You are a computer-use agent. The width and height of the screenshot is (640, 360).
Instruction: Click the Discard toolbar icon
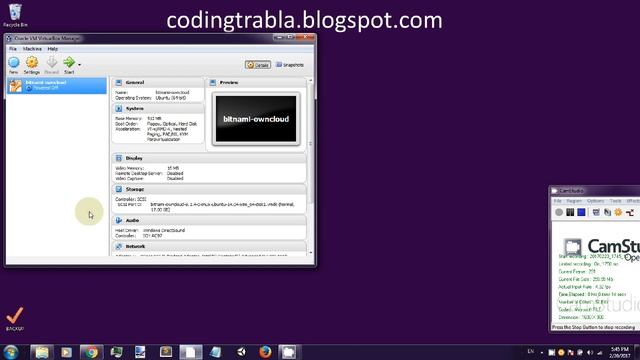51,65
